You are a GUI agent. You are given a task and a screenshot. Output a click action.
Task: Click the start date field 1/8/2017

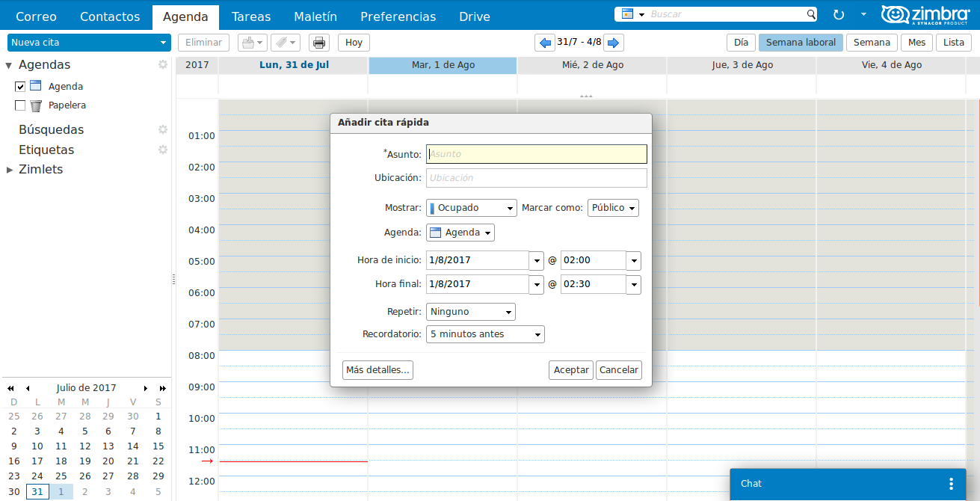tap(478, 261)
